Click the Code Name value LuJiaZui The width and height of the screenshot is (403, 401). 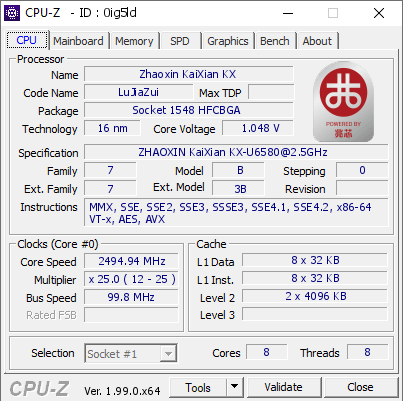tap(139, 92)
